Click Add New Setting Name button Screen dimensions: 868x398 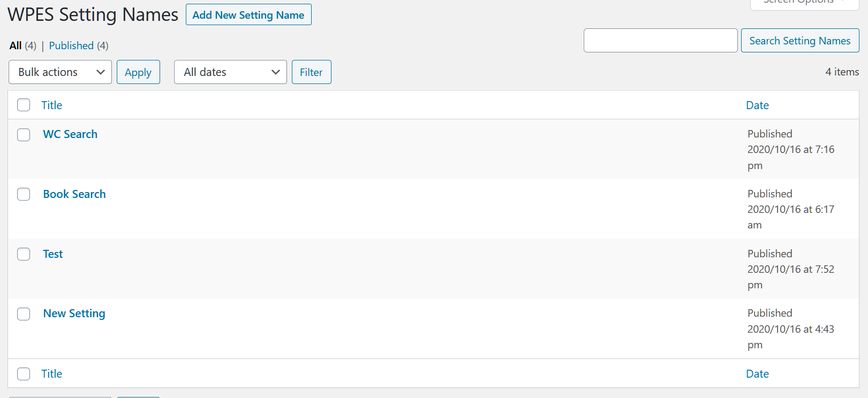[248, 15]
